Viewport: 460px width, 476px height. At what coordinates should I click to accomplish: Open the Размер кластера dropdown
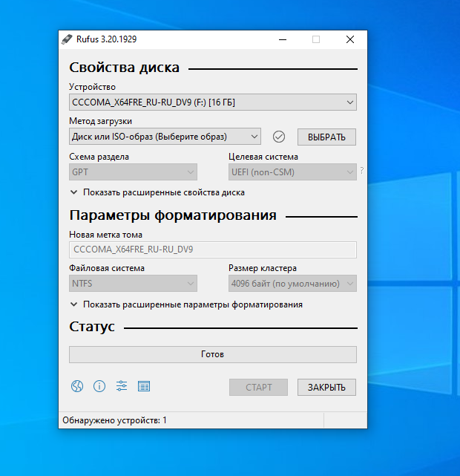292,284
